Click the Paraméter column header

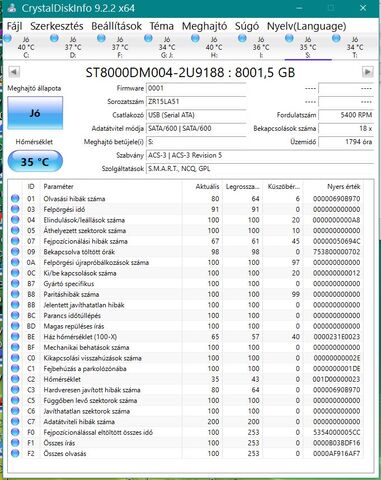112,187
